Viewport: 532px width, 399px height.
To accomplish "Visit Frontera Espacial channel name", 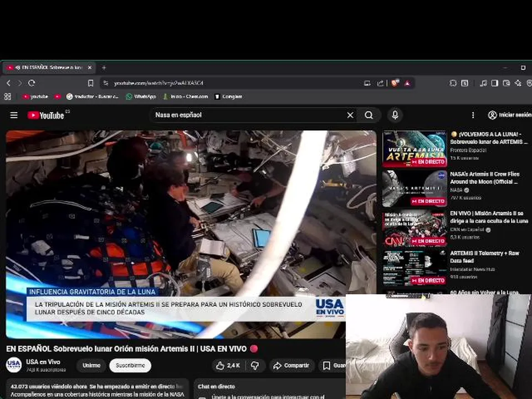I will (468, 150).
